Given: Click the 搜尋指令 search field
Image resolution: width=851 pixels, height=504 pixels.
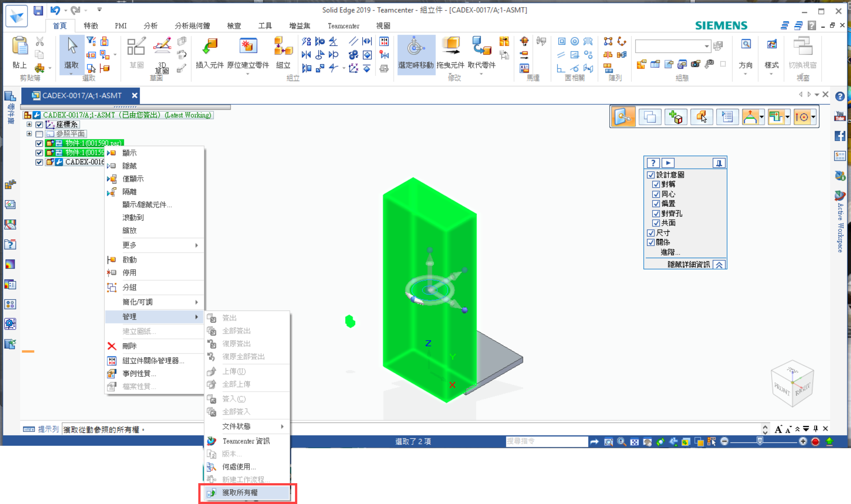Looking at the screenshot, I should 547,442.
